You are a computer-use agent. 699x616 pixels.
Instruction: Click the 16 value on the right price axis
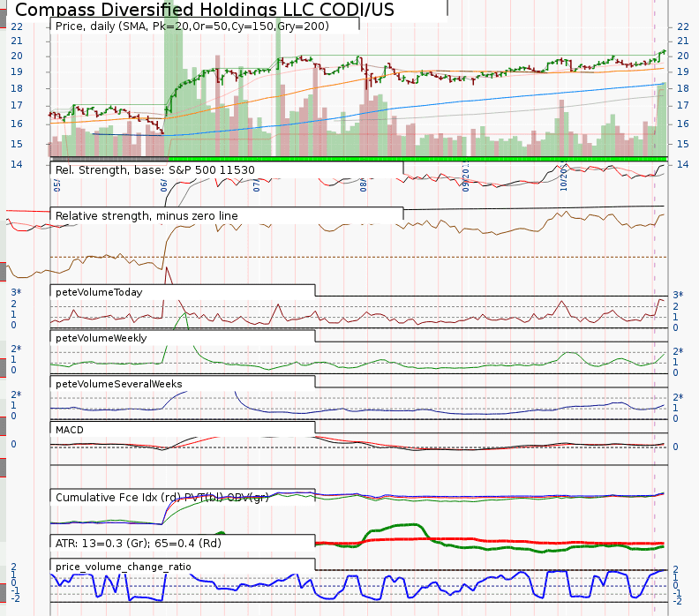(683, 124)
